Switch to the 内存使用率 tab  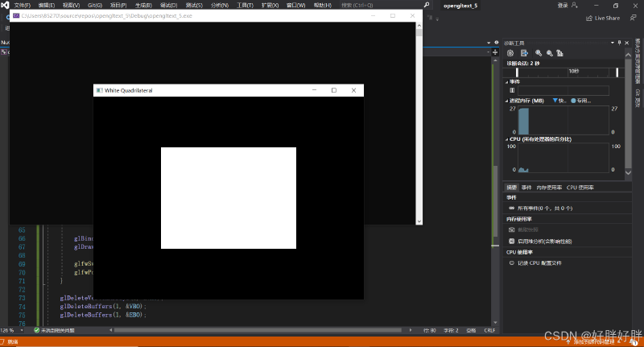pyautogui.click(x=549, y=188)
